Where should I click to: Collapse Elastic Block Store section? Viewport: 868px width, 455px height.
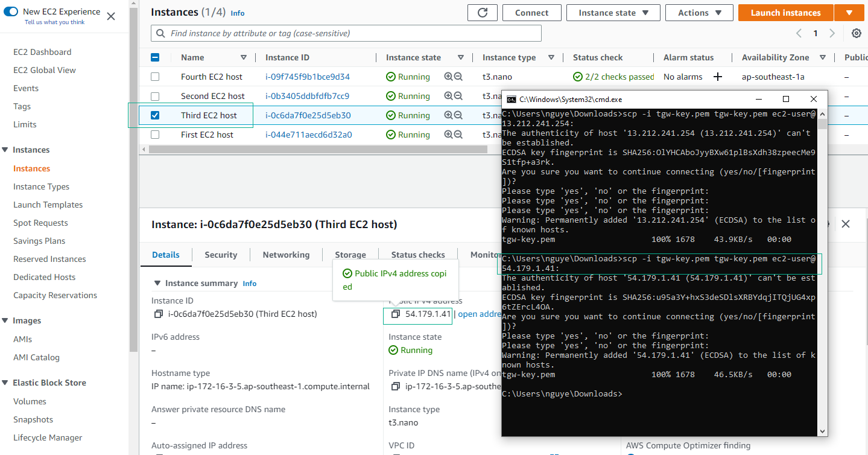coord(5,383)
